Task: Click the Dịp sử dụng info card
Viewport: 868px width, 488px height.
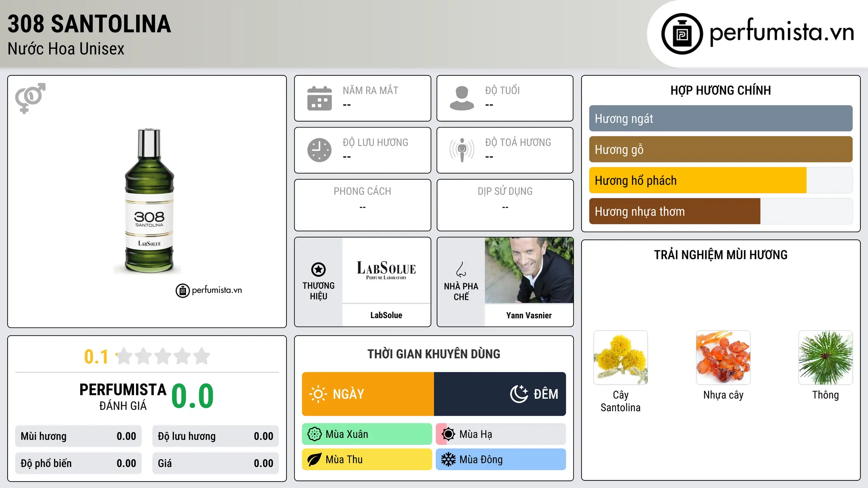Action: pyautogui.click(x=505, y=205)
